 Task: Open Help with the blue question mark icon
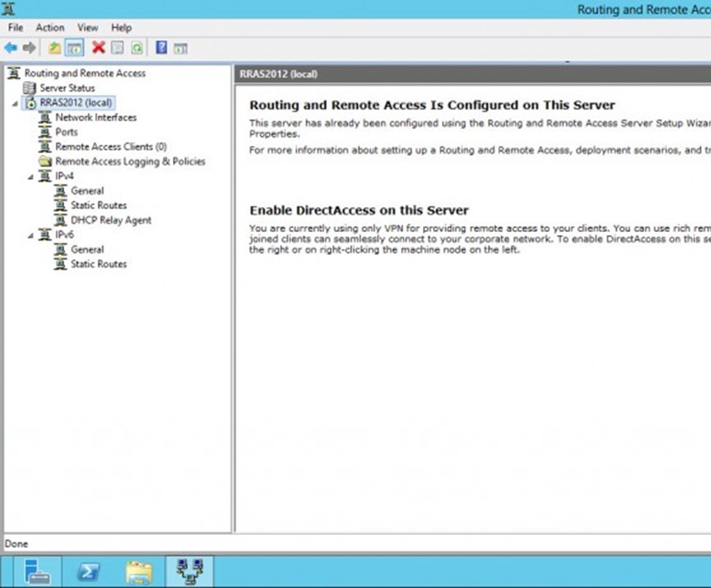pyautogui.click(x=161, y=47)
